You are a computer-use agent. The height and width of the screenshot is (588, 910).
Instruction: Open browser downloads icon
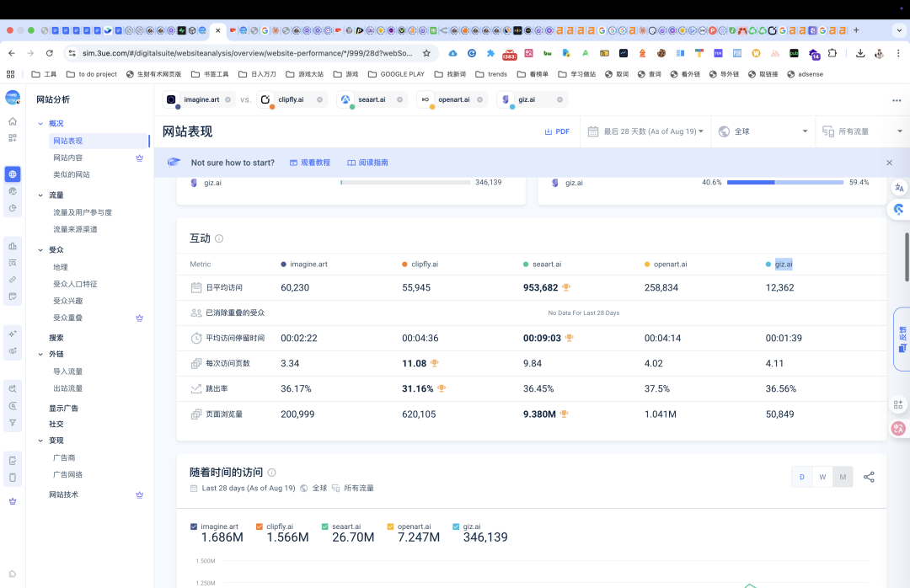860,53
